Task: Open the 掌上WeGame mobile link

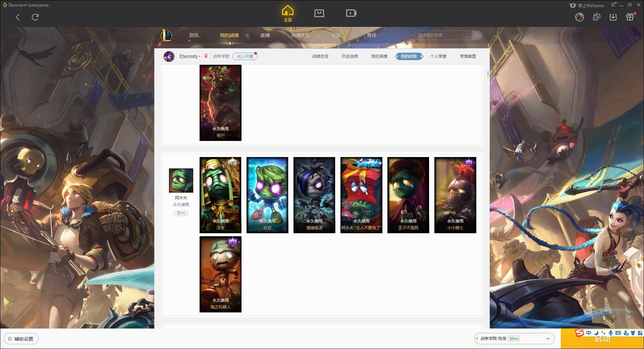Action: (x=587, y=5)
